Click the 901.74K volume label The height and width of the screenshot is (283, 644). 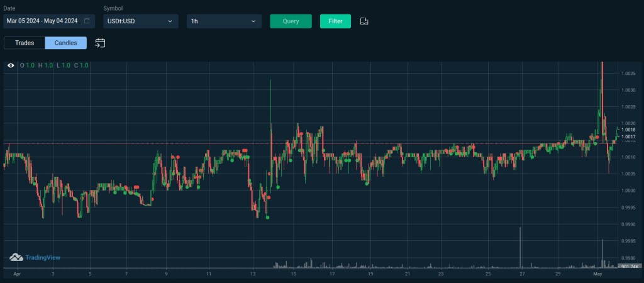(x=628, y=267)
